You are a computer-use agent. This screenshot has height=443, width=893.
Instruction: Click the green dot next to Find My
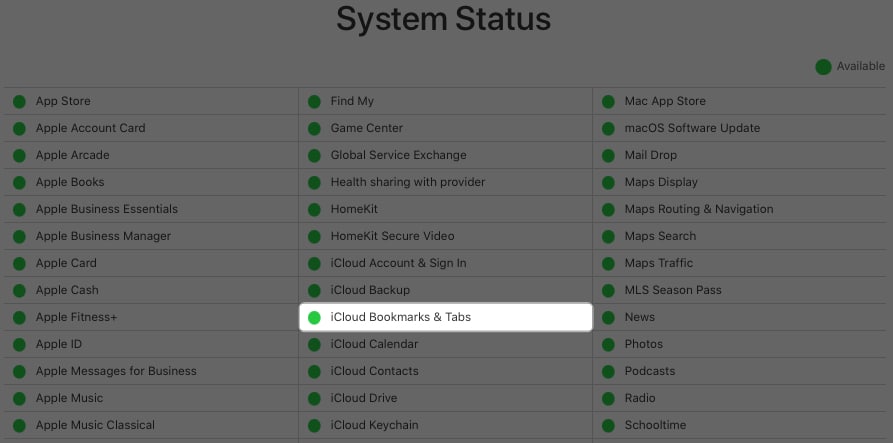314,101
